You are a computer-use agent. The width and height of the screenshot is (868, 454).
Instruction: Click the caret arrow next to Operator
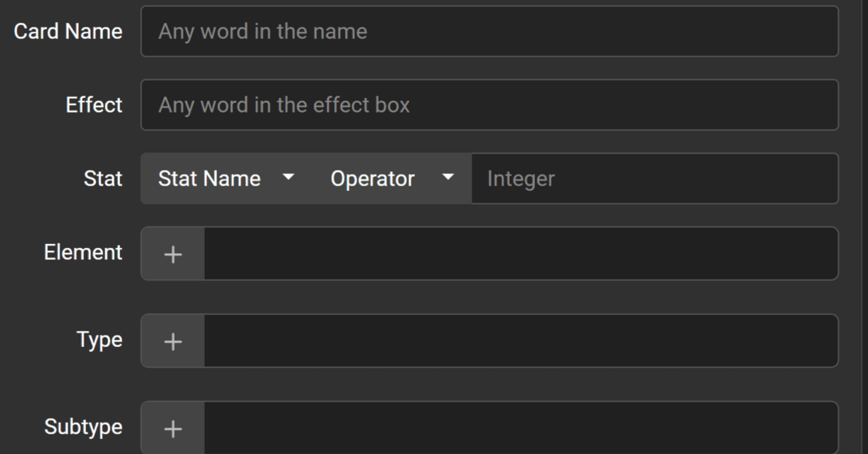448,178
